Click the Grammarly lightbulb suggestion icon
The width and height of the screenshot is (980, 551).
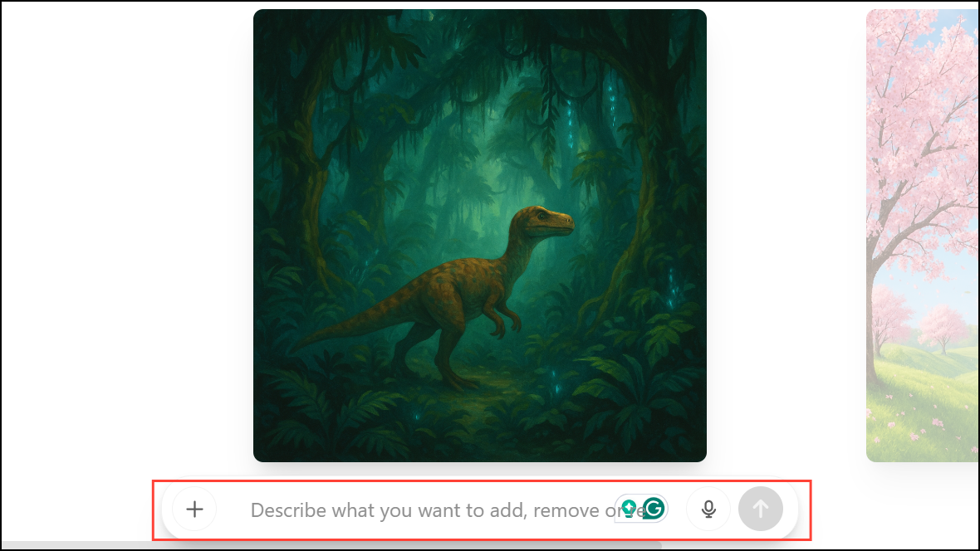tap(629, 509)
